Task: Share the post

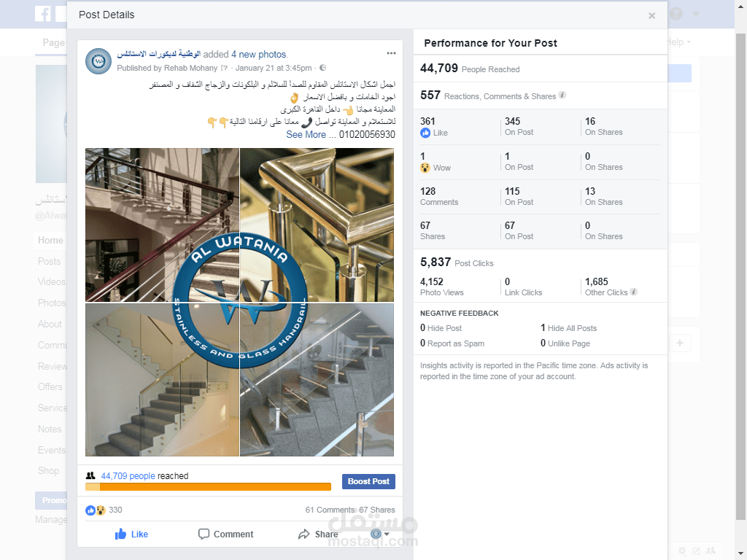Action: pyautogui.click(x=318, y=534)
